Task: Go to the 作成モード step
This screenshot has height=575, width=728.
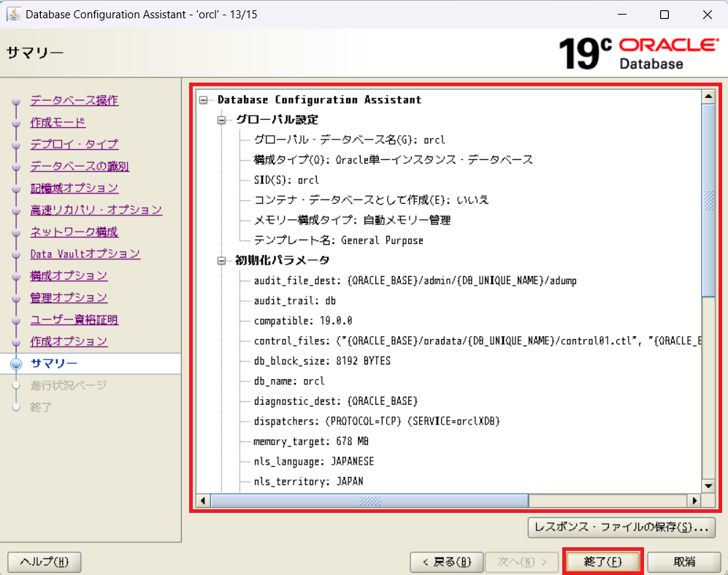Action: (x=58, y=122)
